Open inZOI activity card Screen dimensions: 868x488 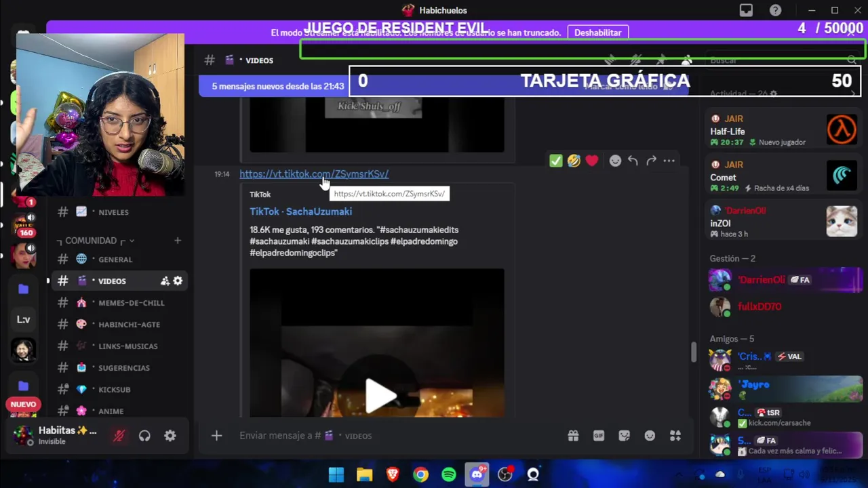783,222
